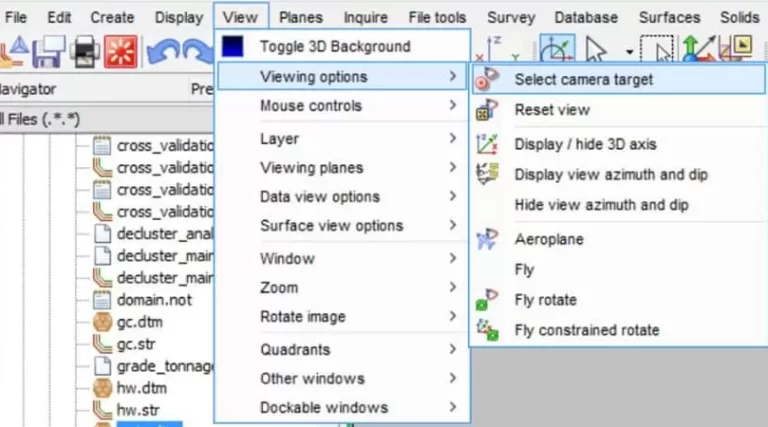The width and height of the screenshot is (768, 427).
Task: Click the Fly rotate icon
Action: (487, 300)
